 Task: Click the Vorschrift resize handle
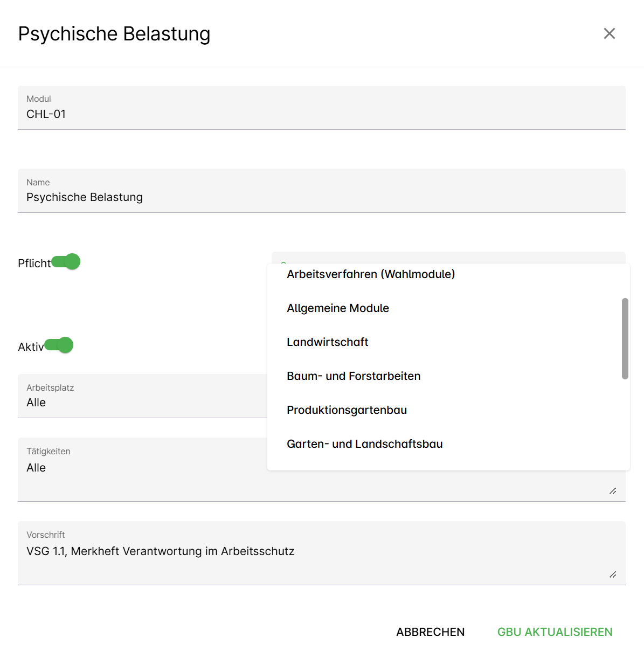(x=613, y=574)
